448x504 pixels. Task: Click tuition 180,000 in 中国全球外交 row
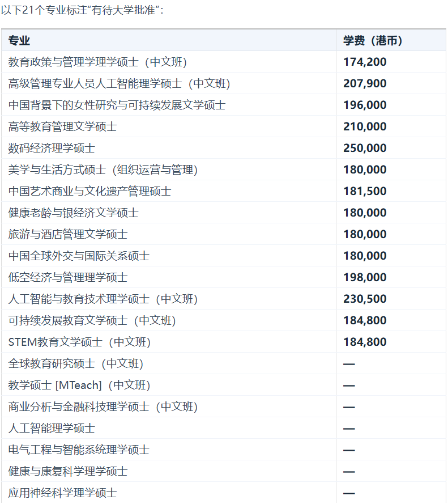[365, 256]
